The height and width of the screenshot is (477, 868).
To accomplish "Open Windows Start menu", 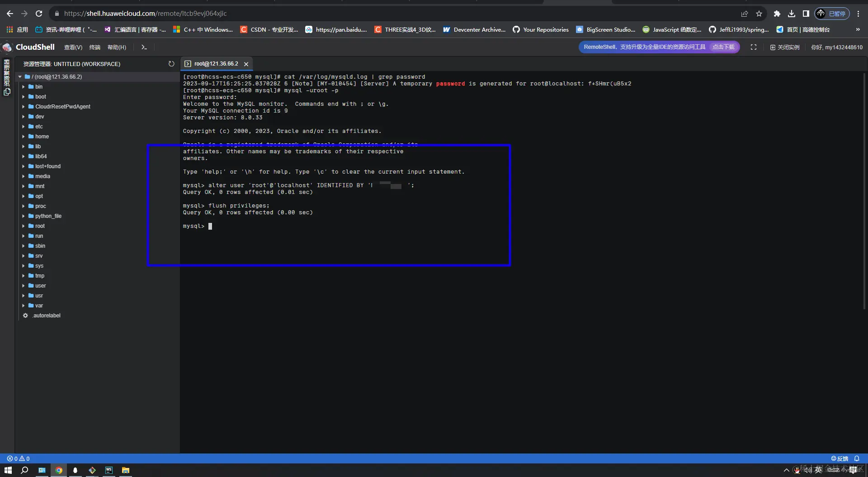I will (x=8, y=470).
